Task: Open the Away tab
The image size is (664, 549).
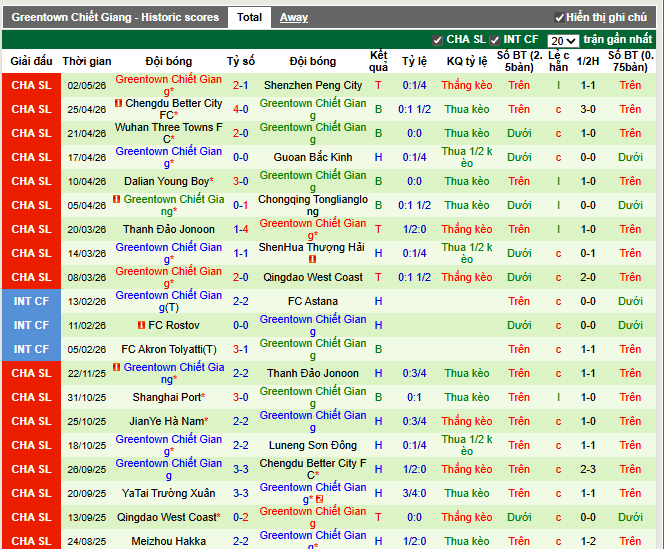Action: (x=294, y=17)
